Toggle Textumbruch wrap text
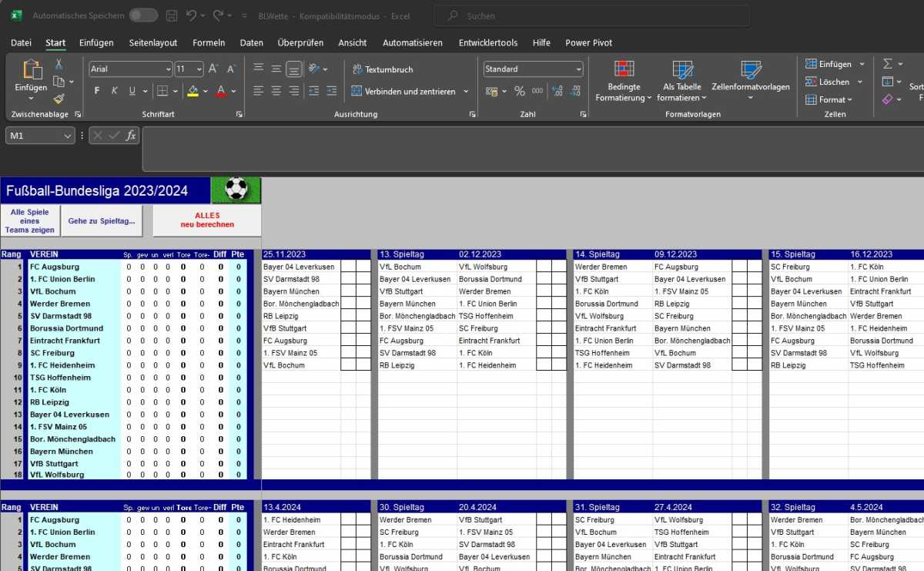This screenshot has width=924, height=571. coord(383,69)
